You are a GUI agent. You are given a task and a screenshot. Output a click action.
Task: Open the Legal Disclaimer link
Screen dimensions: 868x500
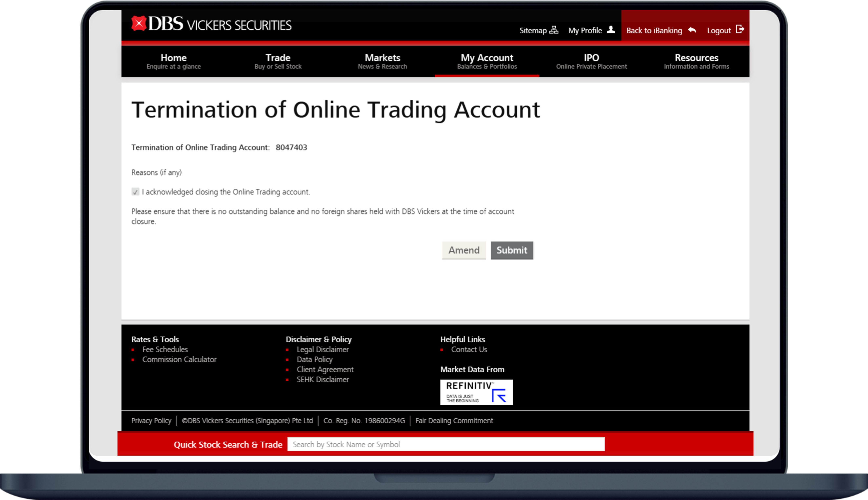point(323,349)
